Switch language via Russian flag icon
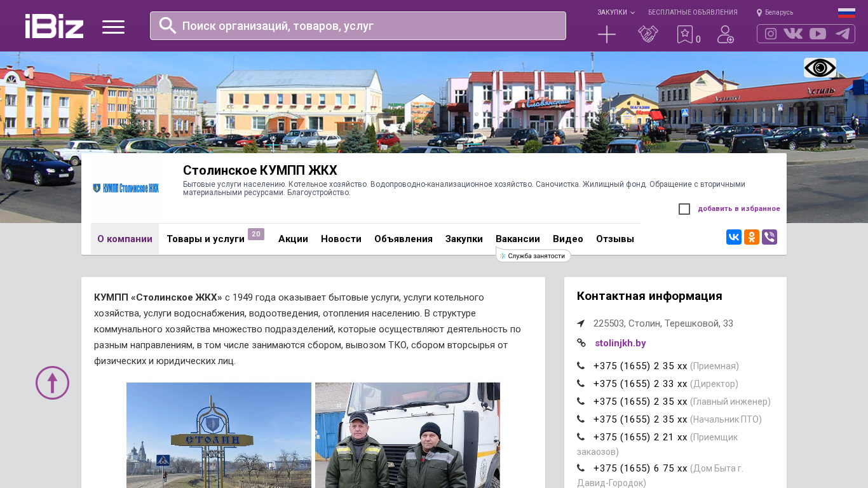 846,13
